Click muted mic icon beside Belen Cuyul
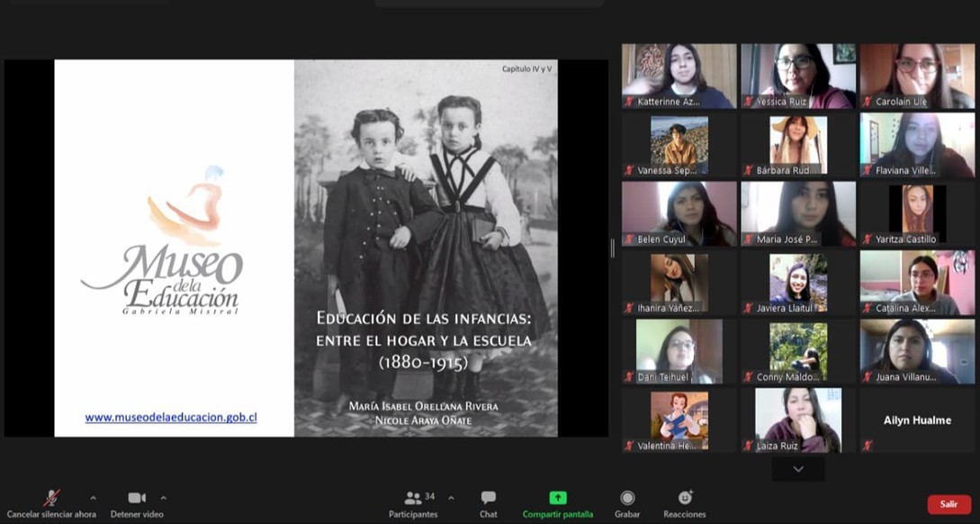The height and width of the screenshot is (524, 980). click(x=629, y=239)
